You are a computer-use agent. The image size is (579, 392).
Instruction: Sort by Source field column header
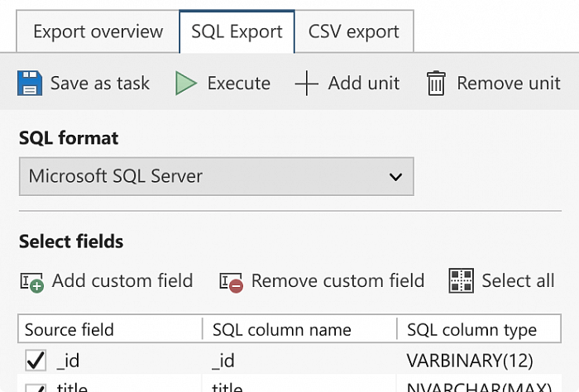[x=69, y=330]
